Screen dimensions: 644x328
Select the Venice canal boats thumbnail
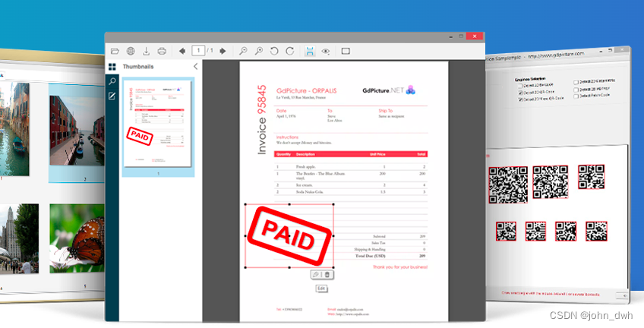point(14,128)
